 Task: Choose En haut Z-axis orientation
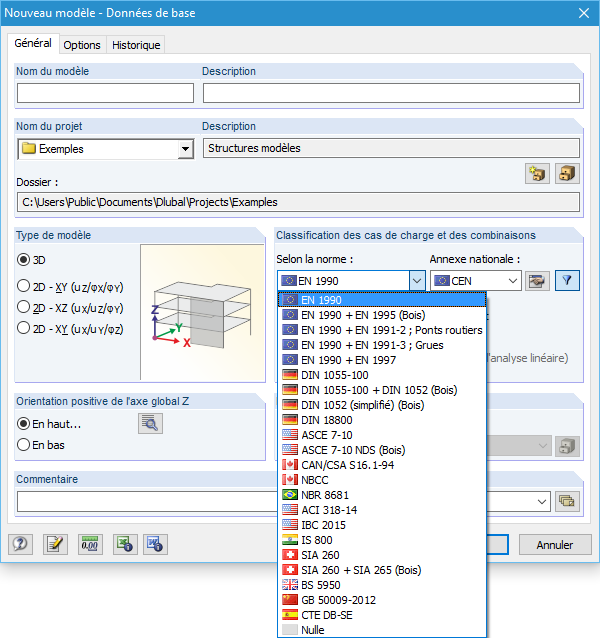coord(24,424)
